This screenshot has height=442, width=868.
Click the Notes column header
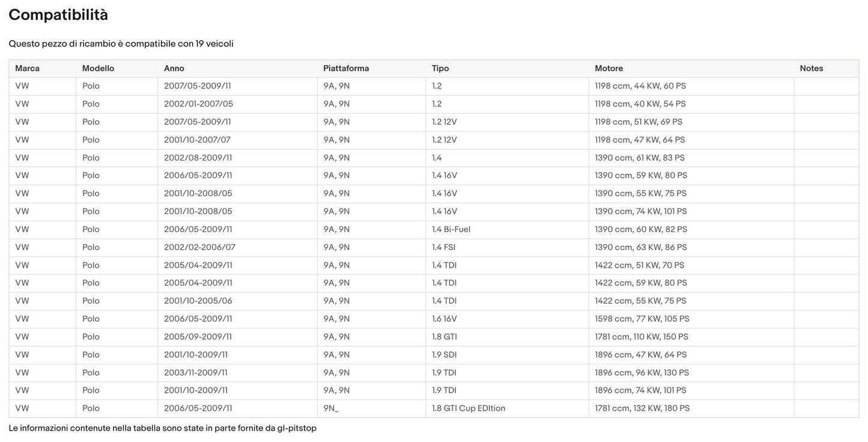811,69
